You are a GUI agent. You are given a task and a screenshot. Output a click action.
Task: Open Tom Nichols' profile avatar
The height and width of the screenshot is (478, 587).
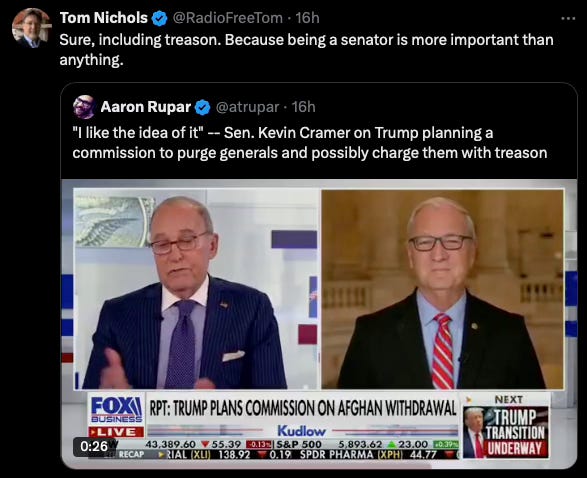31,28
